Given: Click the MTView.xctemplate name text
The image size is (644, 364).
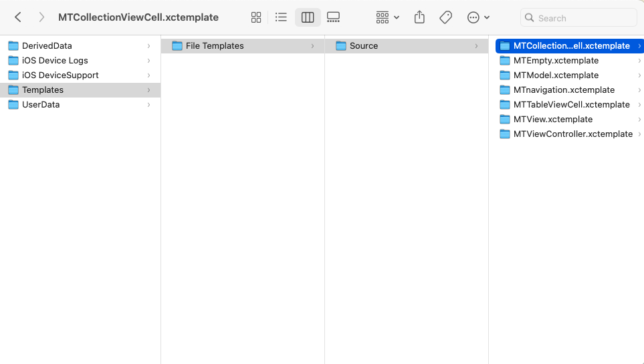Looking at the screenshot, I should click(553, 120).
